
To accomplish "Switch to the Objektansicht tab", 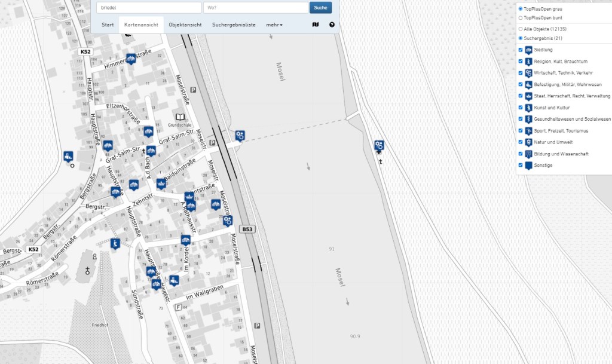I will click(x=185, y=25).
